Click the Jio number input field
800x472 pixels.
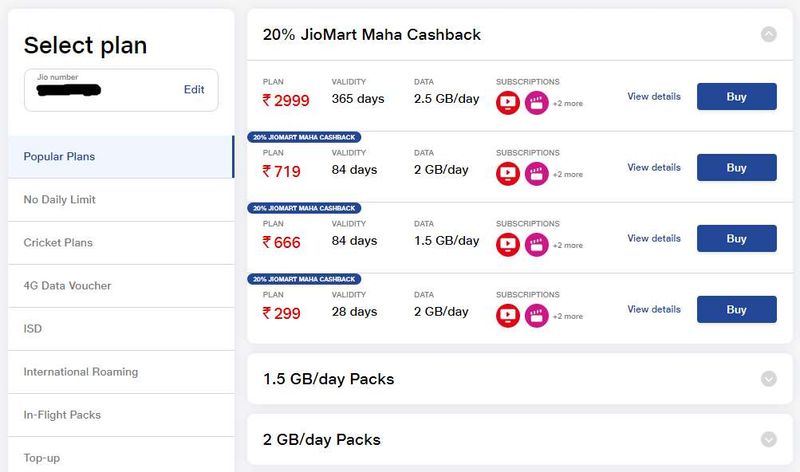121,90
